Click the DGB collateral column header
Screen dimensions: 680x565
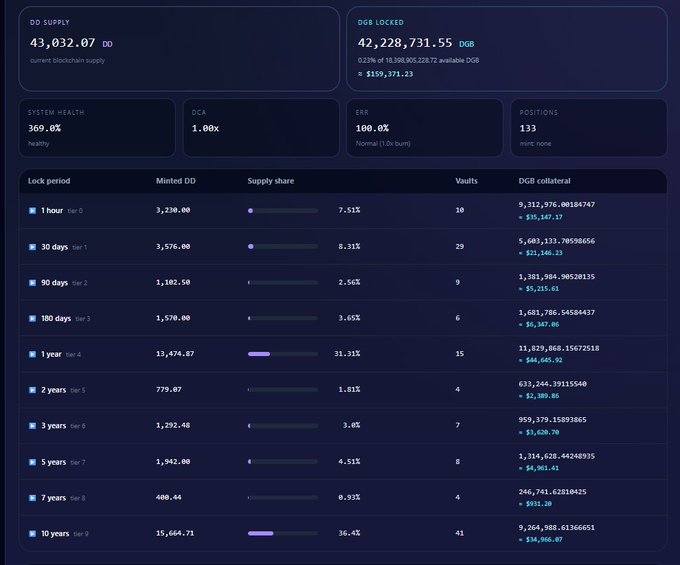544,181
